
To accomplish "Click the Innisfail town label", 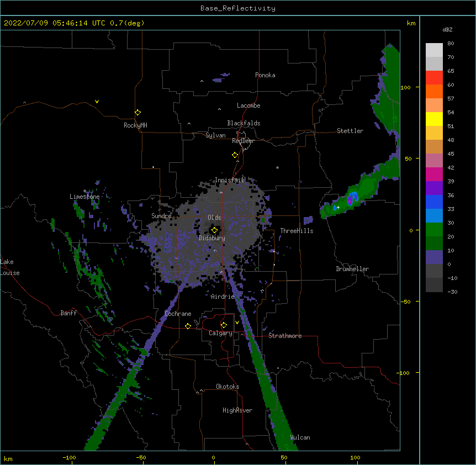I will click(230, 180).
